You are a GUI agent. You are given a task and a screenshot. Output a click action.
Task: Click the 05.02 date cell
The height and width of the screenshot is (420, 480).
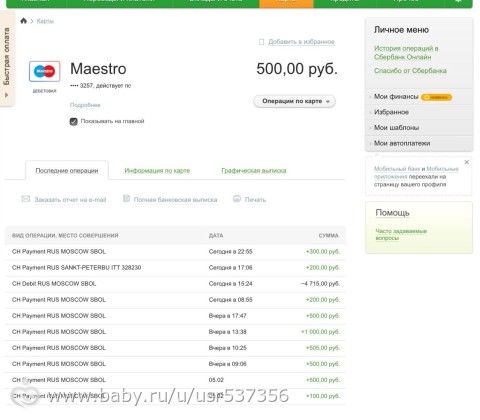216,380
